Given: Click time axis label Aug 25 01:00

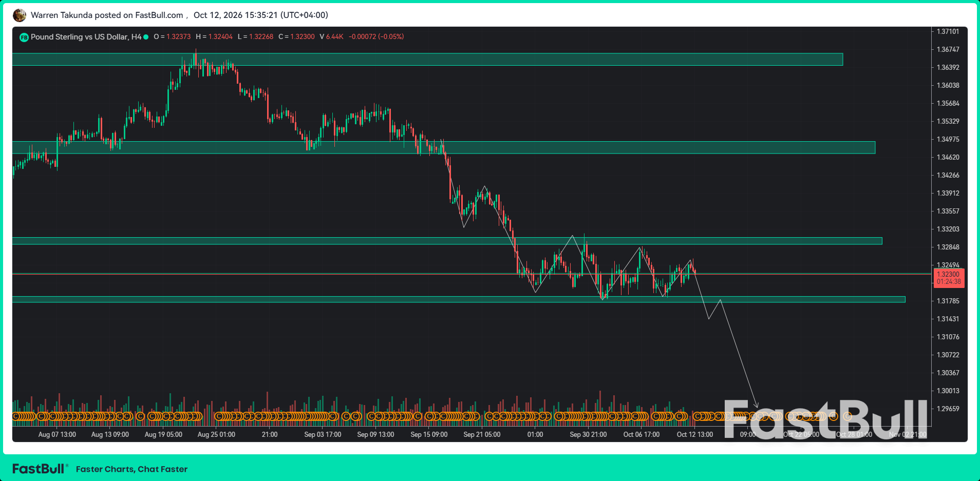Looking at the screenshot, I should pos(216,435).
